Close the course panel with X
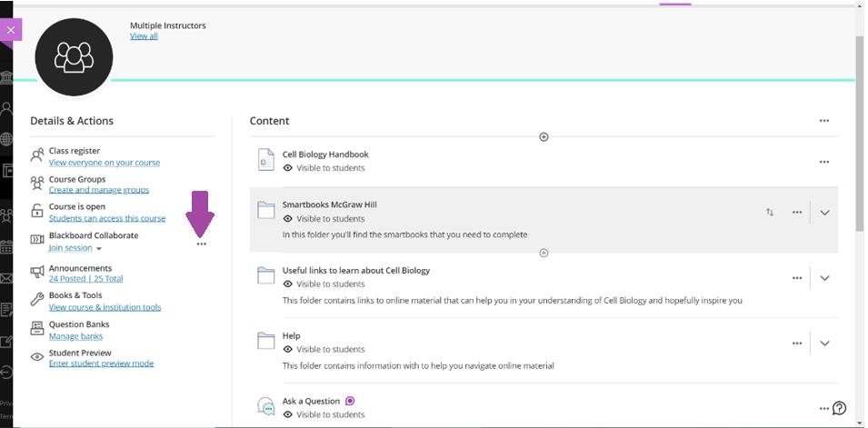Screen dimensions: 868x428 coord(11,30)
